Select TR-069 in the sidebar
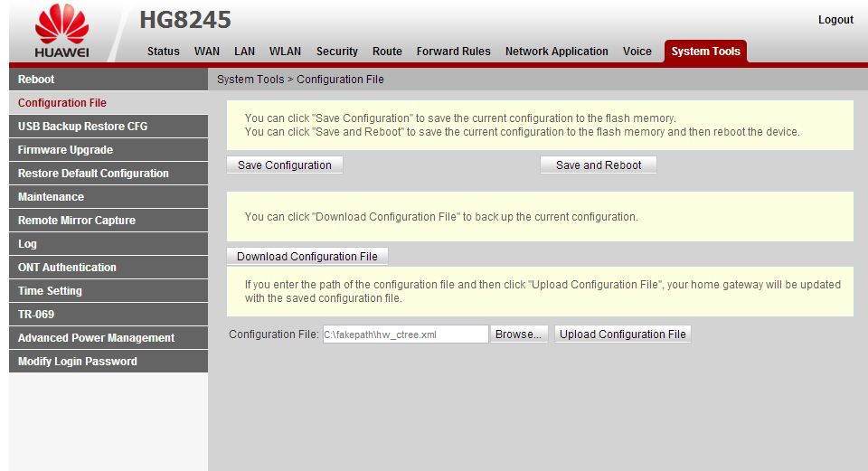This screenshot has width=868, height=471. click(x=108, y=315)
